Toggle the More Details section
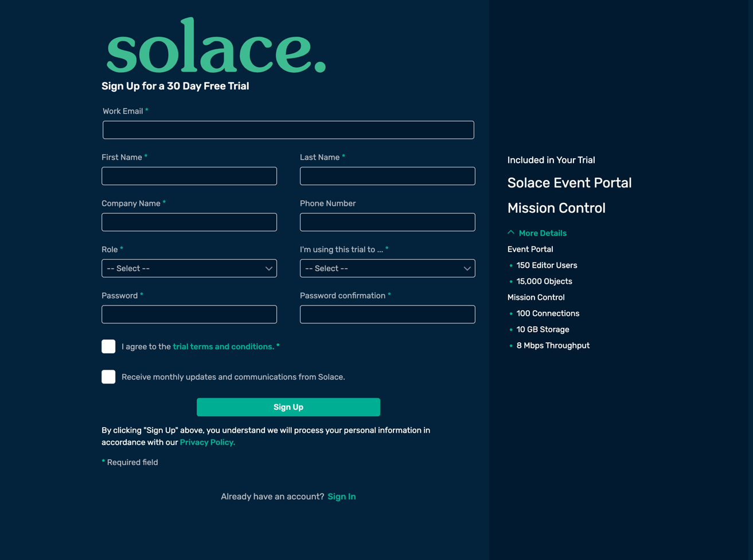 pos(542,233)
